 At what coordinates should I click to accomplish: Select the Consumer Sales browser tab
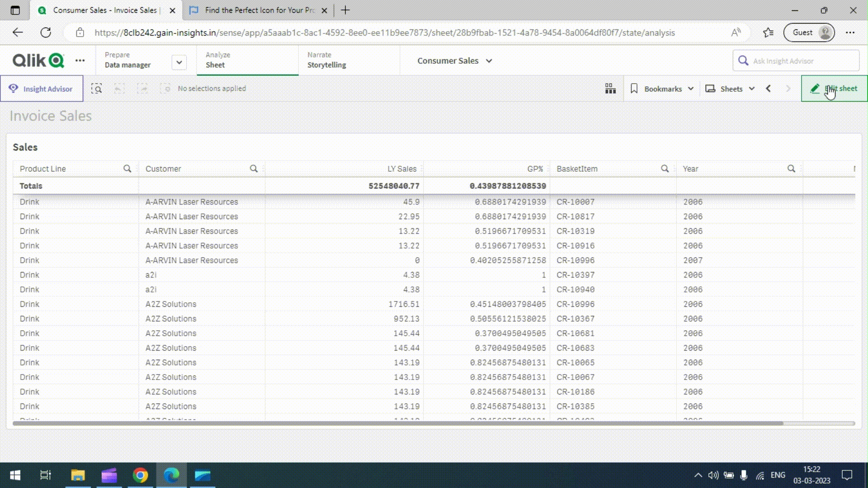click(105, 10)
